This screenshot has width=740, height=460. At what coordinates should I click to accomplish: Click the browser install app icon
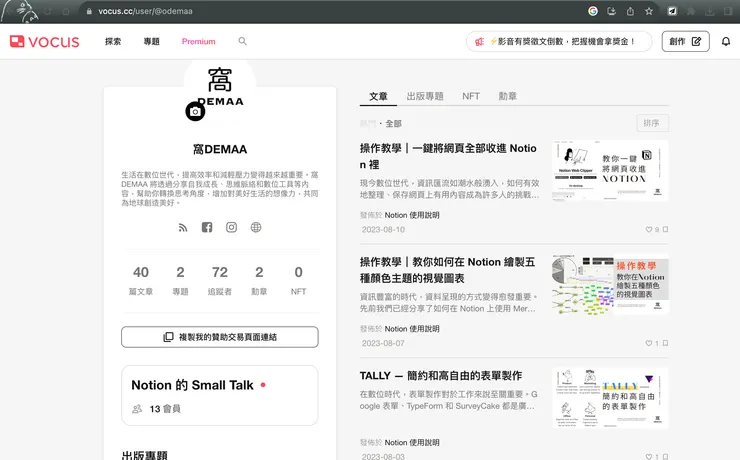point(611,11)
